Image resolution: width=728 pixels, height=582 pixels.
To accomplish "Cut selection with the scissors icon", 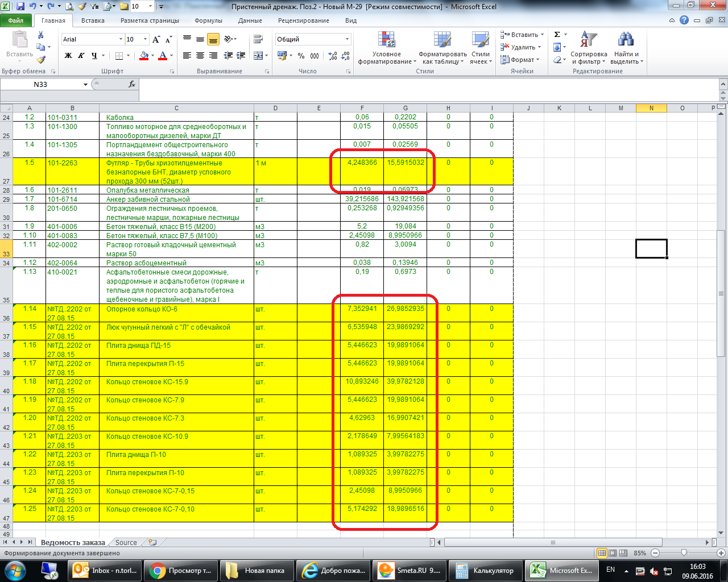I will point(40,35).
